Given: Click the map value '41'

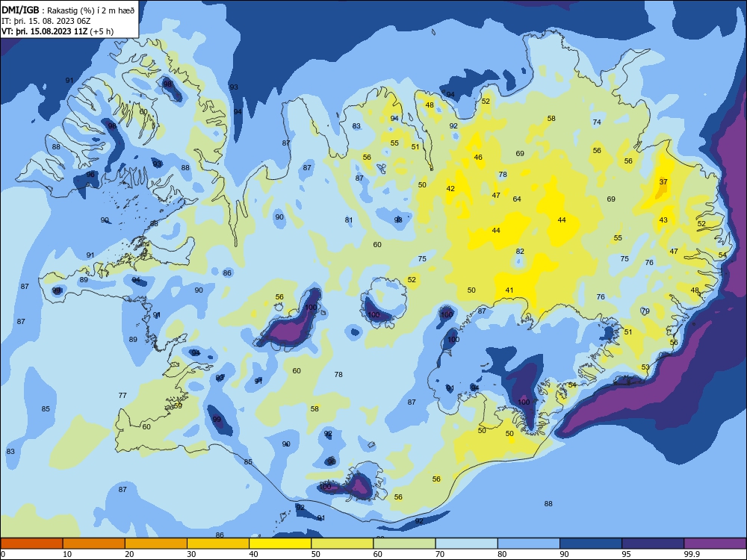Looking at the screenshot, I should click(x=509, y=290).
